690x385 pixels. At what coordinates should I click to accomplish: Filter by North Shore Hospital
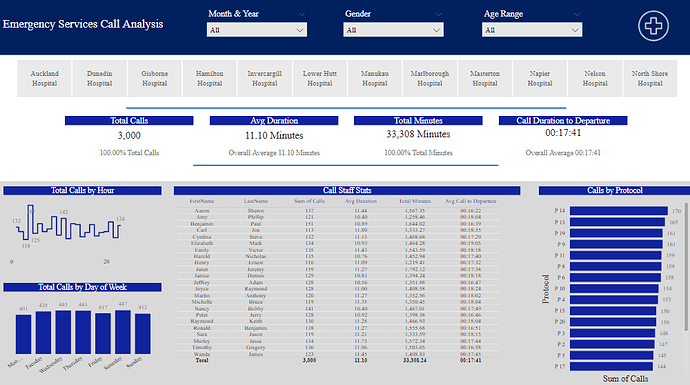[x=650, y=78]
